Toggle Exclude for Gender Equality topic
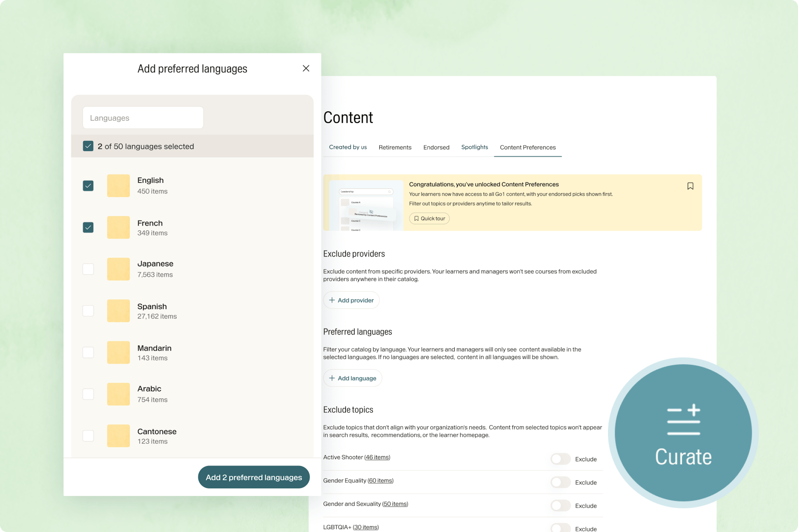The height and width of the screenshot is (532, 798). (x=560, y=482)
